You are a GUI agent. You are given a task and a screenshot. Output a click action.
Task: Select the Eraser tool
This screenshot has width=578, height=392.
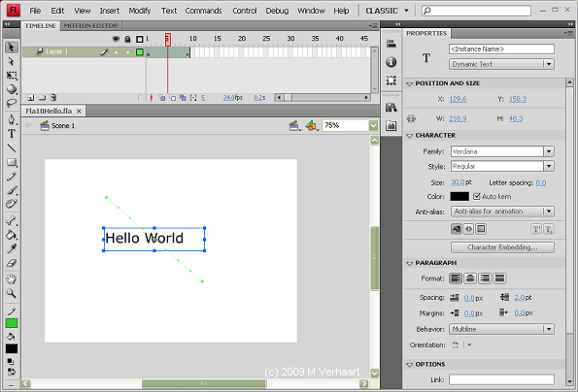coord(12,263)
